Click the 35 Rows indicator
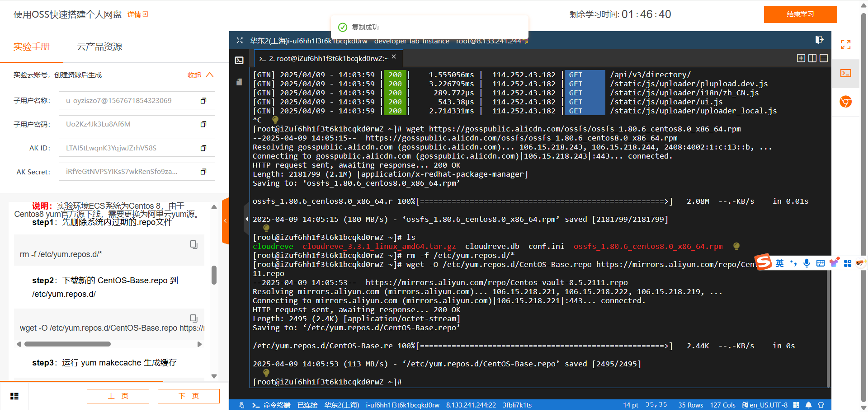Viewport: 868px width, 412px height. 690,405
